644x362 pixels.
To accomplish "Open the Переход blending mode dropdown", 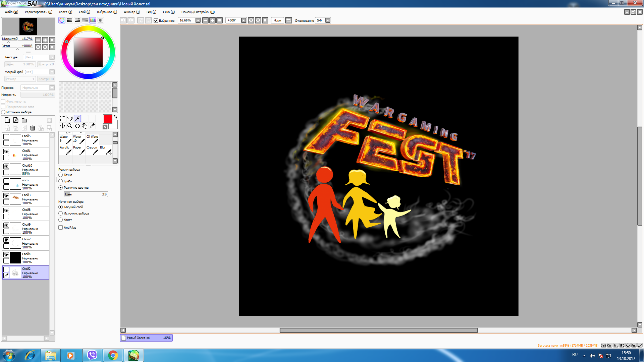I will pyautogui.click(x=52, y=88).
